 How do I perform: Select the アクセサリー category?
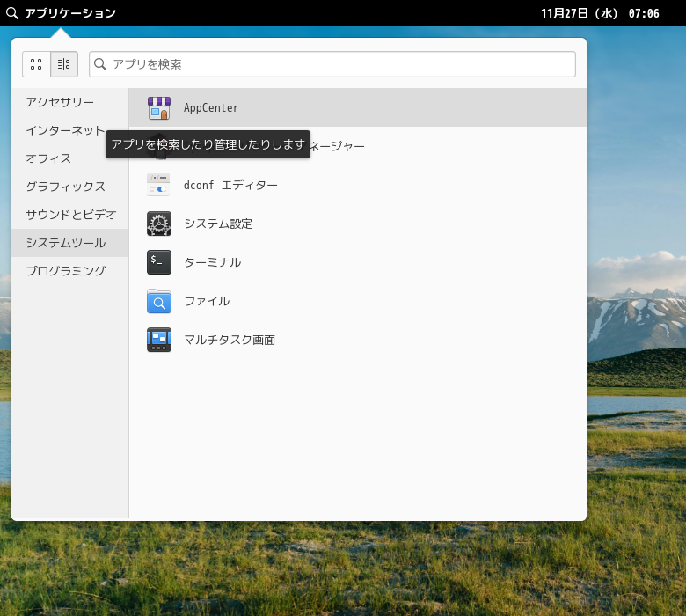60,102
